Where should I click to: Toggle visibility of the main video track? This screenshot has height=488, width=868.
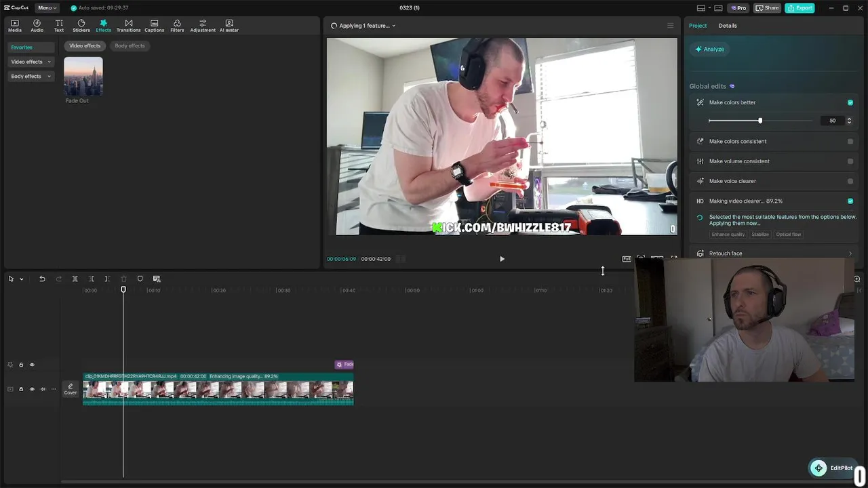coord(32,389)
